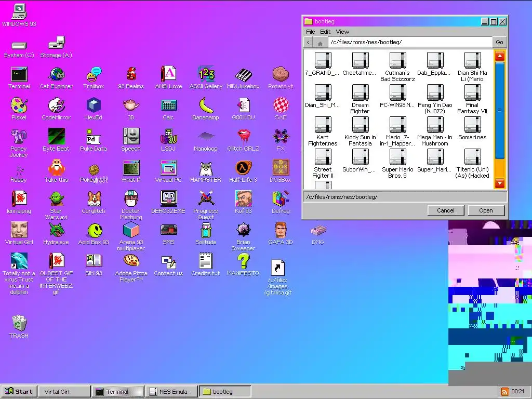Select Street Figiter II file
This screenshot has height=399, width=532.
pos(323,164)
